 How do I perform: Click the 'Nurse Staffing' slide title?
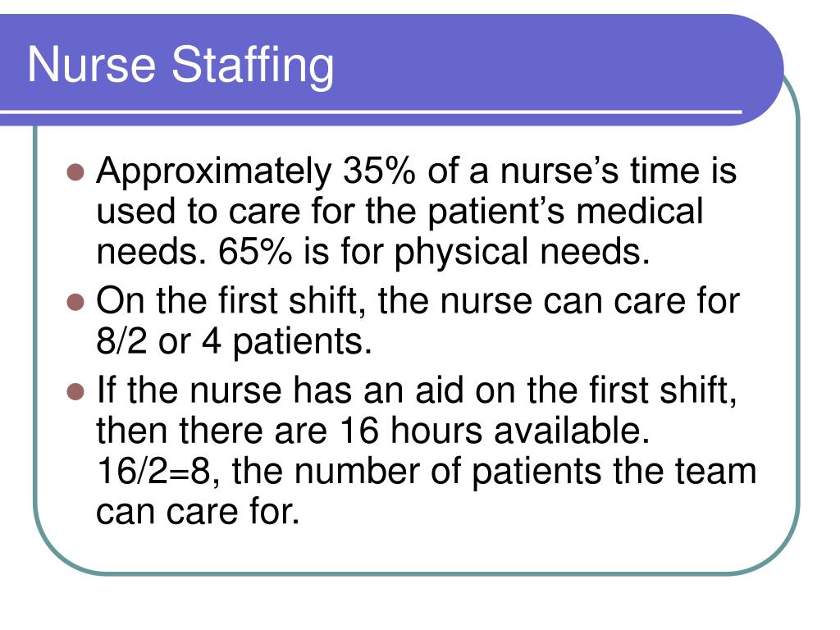180,66
